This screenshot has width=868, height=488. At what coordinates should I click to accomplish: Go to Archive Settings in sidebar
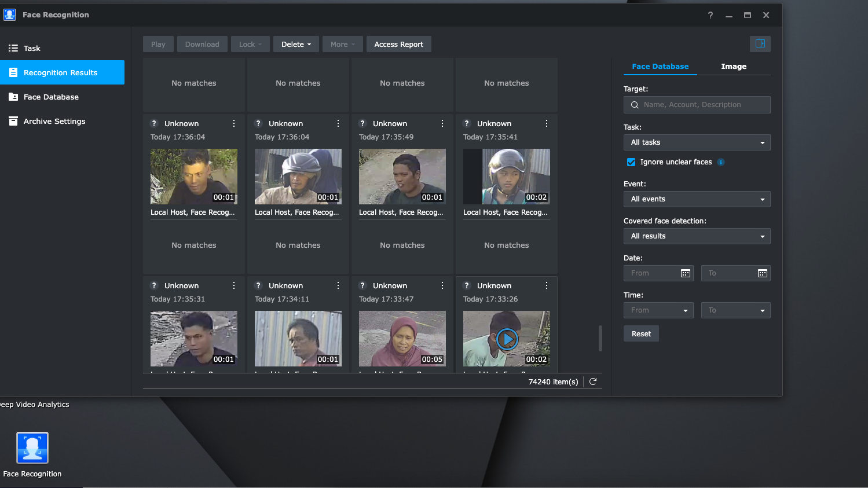point(54,122)
